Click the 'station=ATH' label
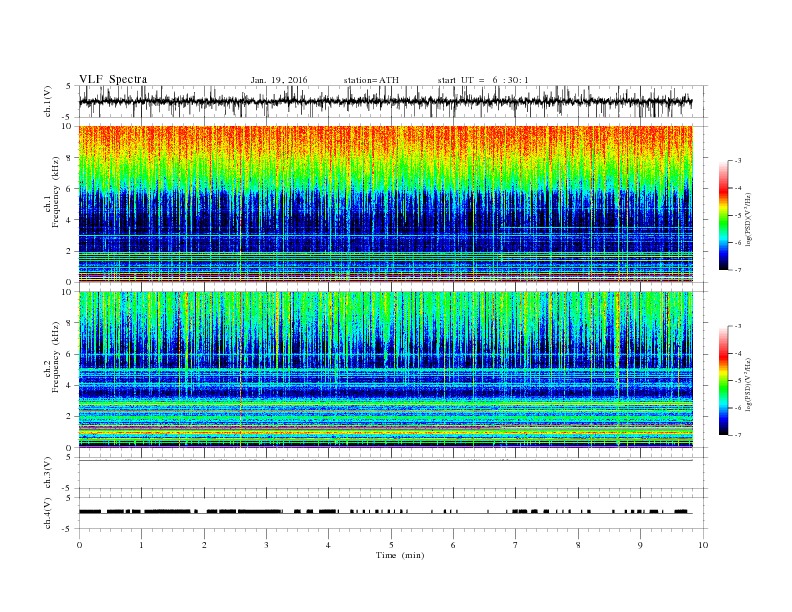Screen dimensions: 792x612 pyautogui.click(x=371, y=80)
